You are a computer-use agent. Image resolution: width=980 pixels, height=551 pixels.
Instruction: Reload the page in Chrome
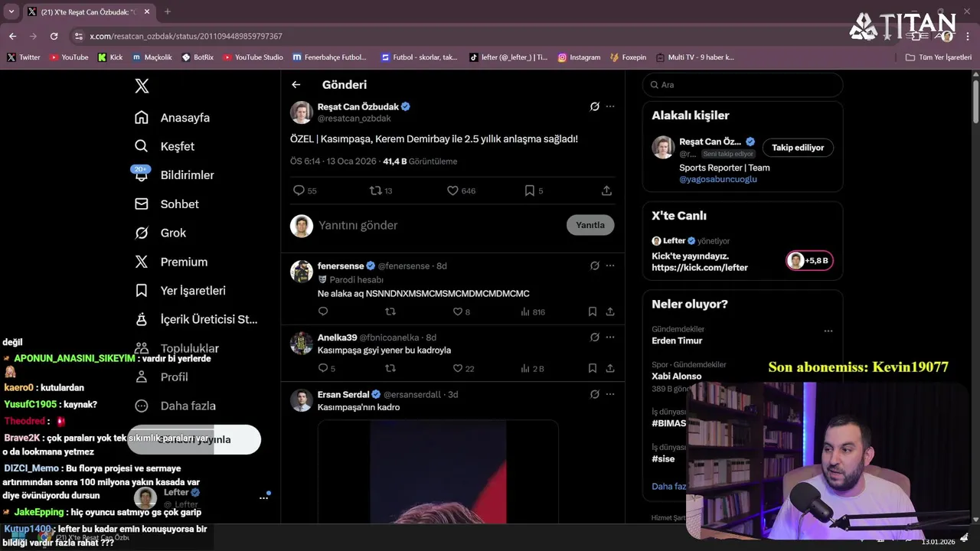click(x=54, y=36)
